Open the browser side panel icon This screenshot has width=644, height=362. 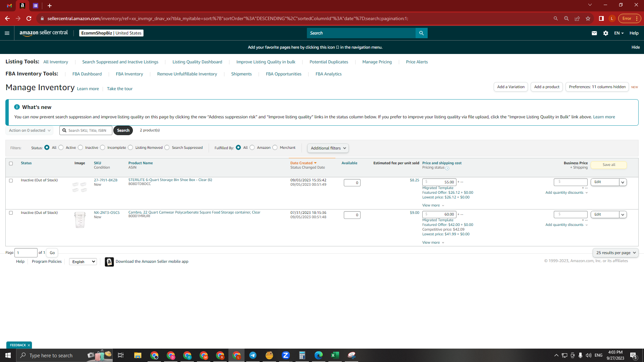(601, 18)
